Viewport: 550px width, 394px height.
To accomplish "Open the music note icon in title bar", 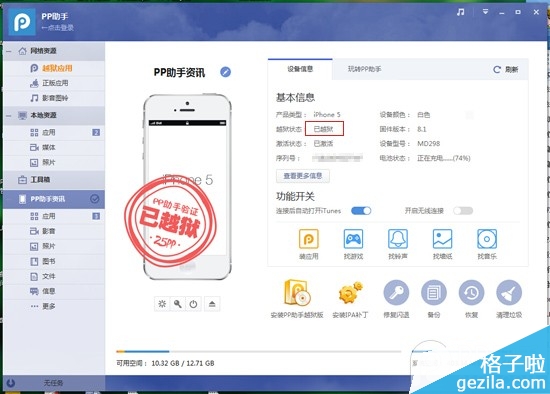I will click(461, 12).
